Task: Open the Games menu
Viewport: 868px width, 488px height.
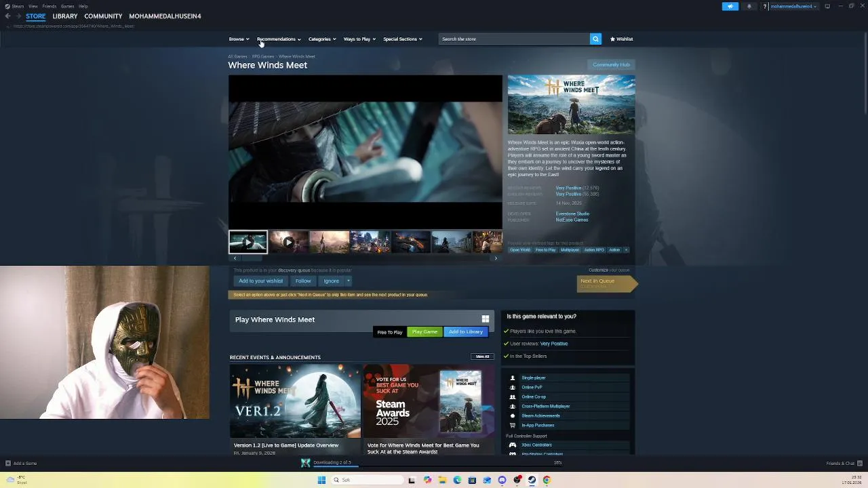Action: [67, 6]
